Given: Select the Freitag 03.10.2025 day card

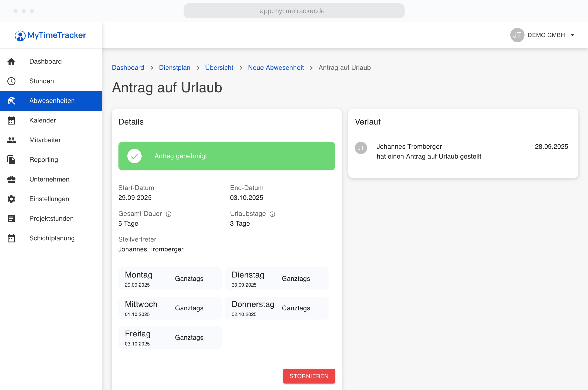Looking at the screenshot, I should click(x=170, y=338).
